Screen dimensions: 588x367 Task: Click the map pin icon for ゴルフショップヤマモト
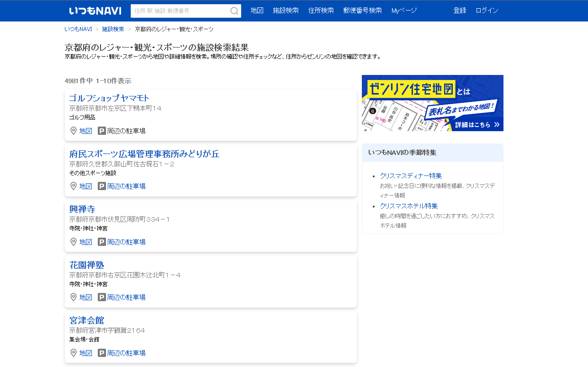[x=74, y=131]
